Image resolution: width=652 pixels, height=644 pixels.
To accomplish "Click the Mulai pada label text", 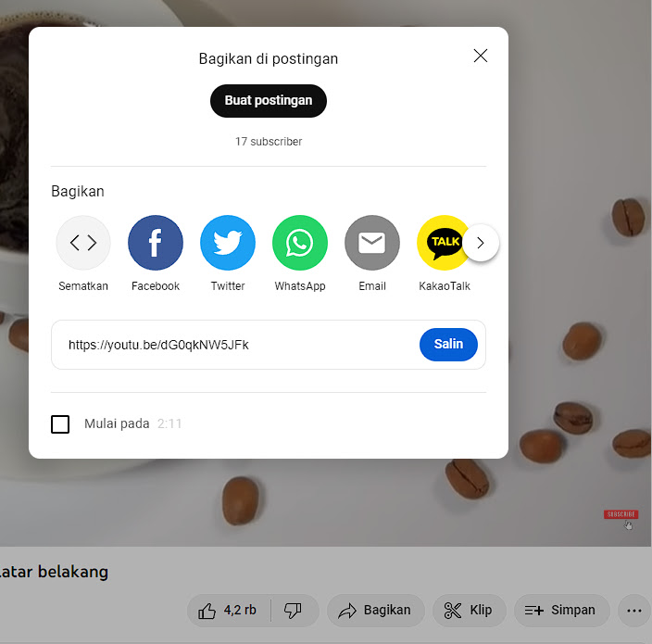I will (x=117, y=423).
